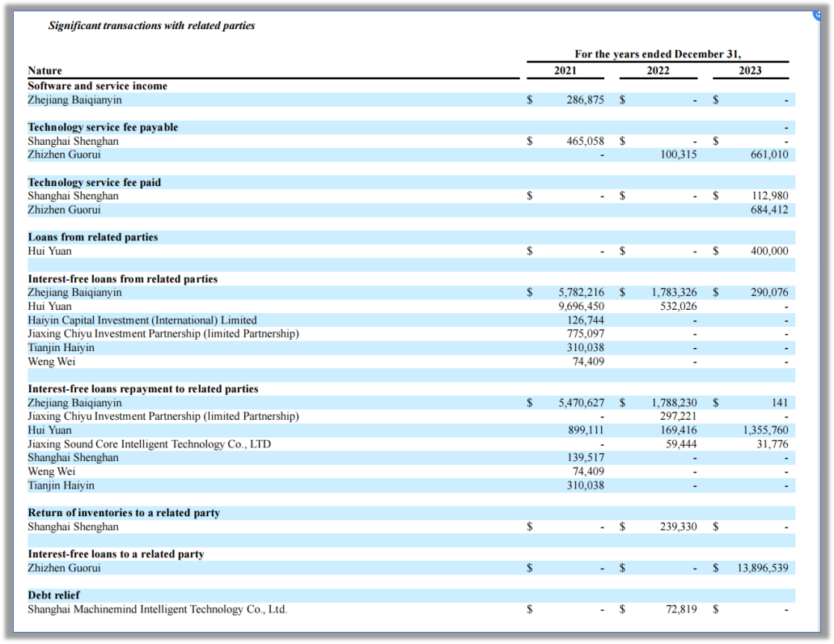Image resolution: width=834 pixels, height=644 pixels.
Task: Select the 2023 column header
Action: pyautogui.click(x=750, y=70)
